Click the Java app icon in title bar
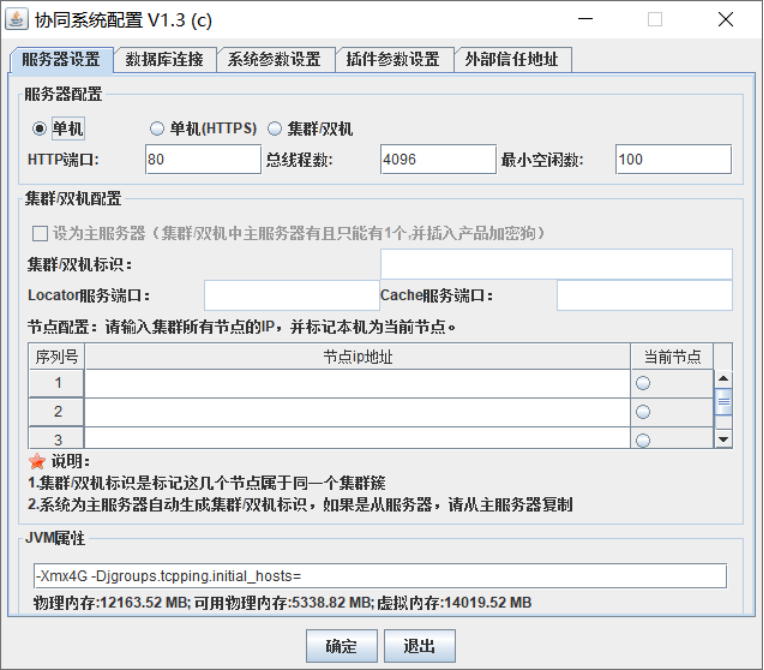Image resolution: width=764 pixels, height=670 pixels. [x=17, y=19]
